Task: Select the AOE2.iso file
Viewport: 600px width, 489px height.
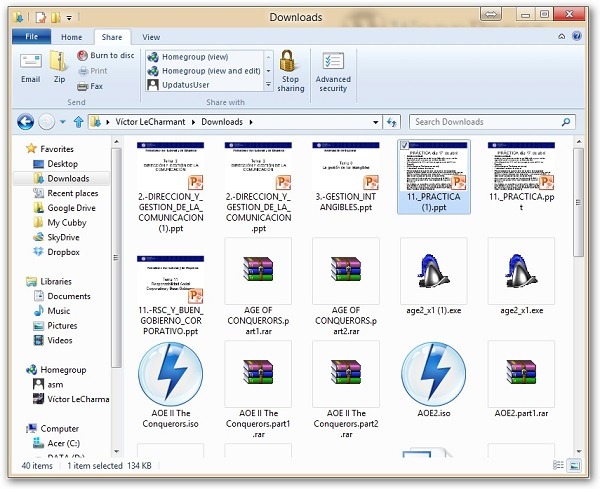Action: coord(434,379)
